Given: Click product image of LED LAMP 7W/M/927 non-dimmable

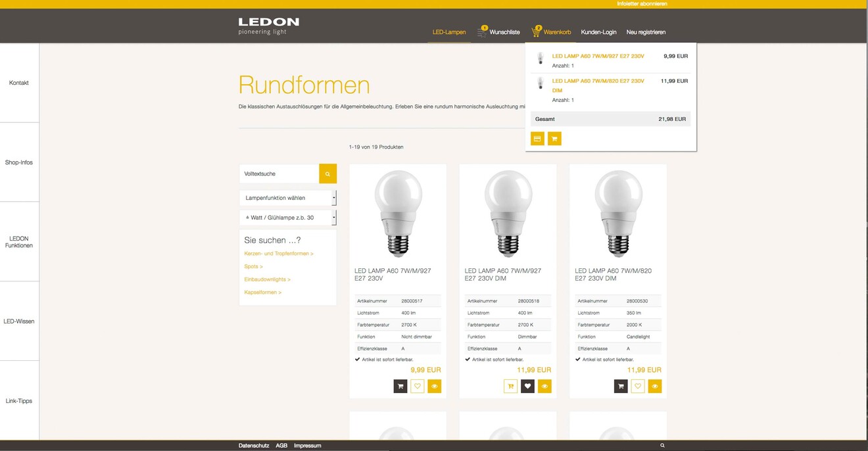Looking at the screenshot, I should (398, 213).
